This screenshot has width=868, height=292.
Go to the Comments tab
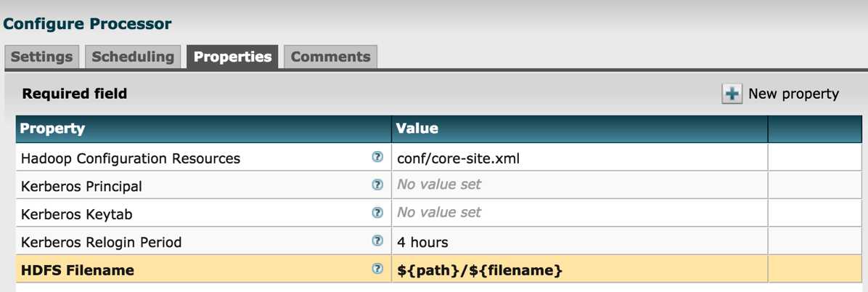pos(330,57)
